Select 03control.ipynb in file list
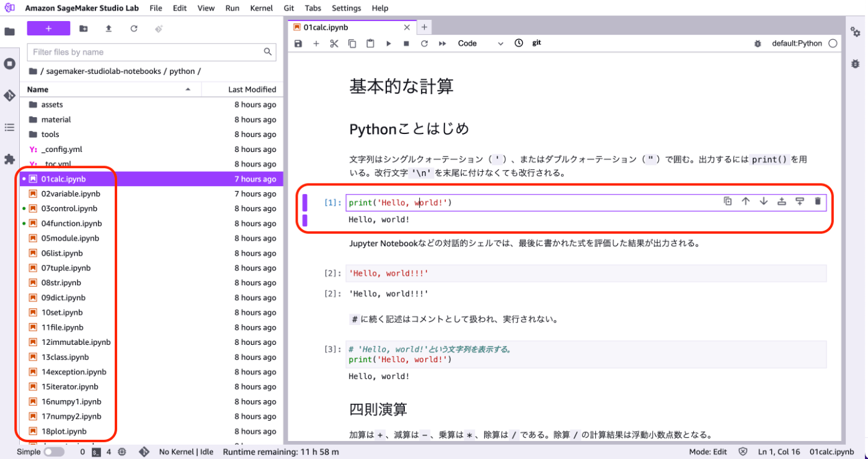 (x=152, y=209)
